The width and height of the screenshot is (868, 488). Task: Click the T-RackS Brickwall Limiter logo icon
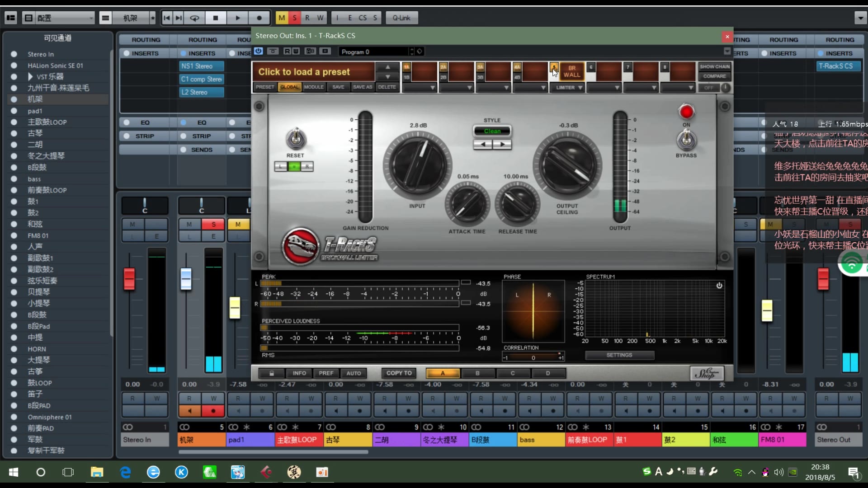point(300,247)
